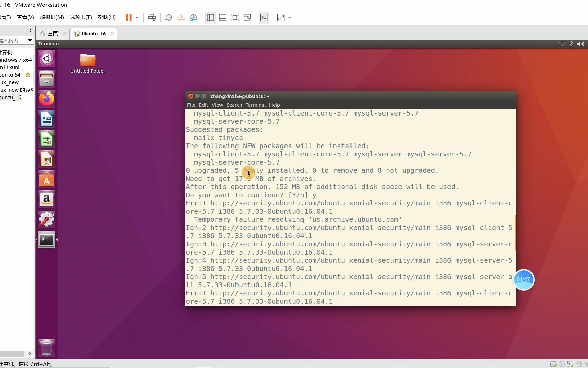Viewport: 588px width, 368px height.
Task: Adjust volume via the speaker indicator
Action: pos(581,44)
